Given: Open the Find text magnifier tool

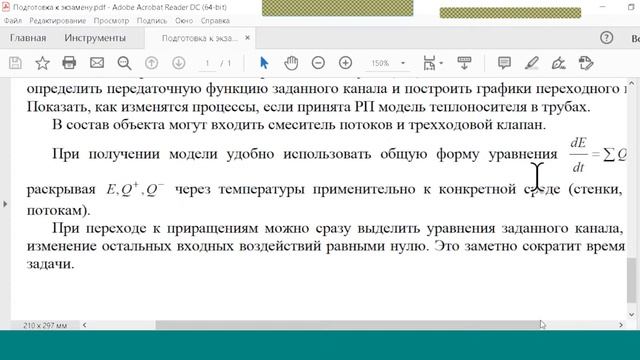Looking at the screenshot, I should (124, 63).
